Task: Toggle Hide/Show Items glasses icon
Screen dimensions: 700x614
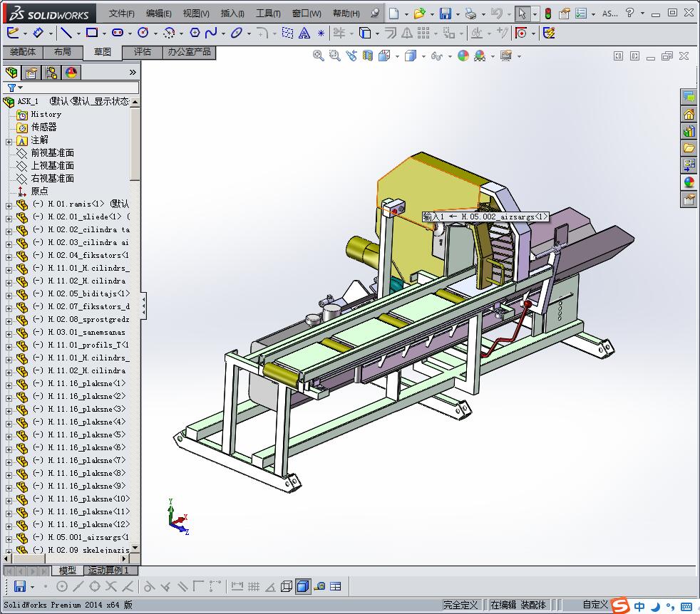Action: pyautogui.click(x=436, y=56)
